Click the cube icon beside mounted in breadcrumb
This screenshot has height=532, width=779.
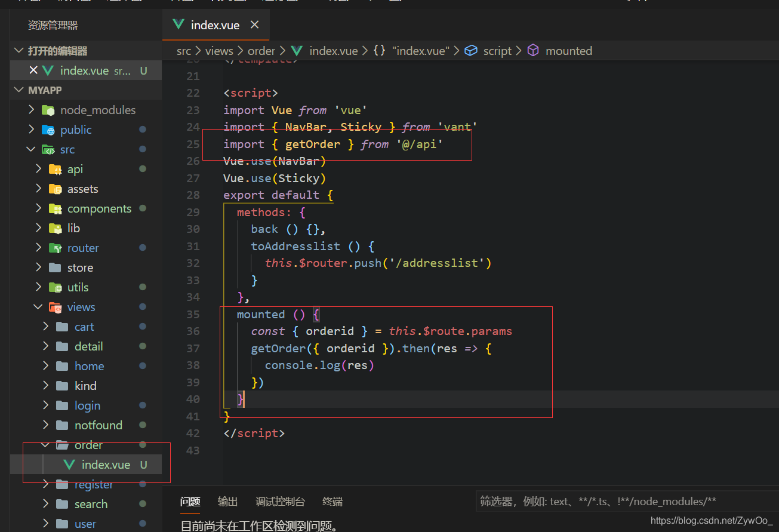point(533,51)
